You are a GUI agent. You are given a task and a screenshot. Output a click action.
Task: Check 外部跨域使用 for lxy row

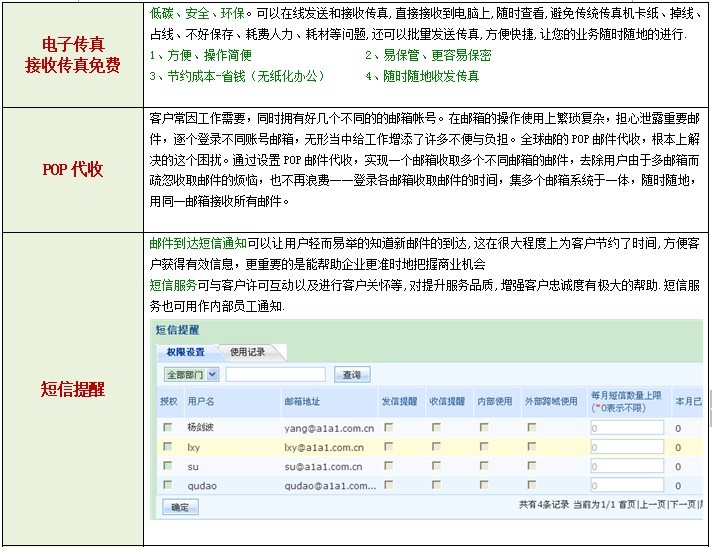[532, 447]
